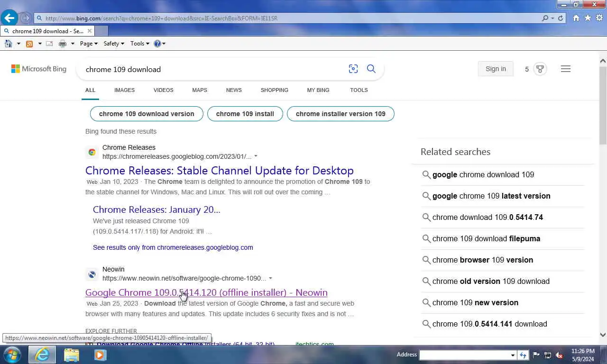Click 'chrome installer version 109' suggestion chip

coord(340,114)
